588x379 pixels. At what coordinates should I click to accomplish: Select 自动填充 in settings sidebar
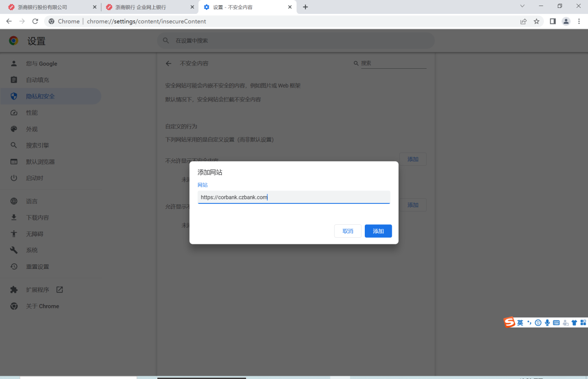click(x=38, y=80)
